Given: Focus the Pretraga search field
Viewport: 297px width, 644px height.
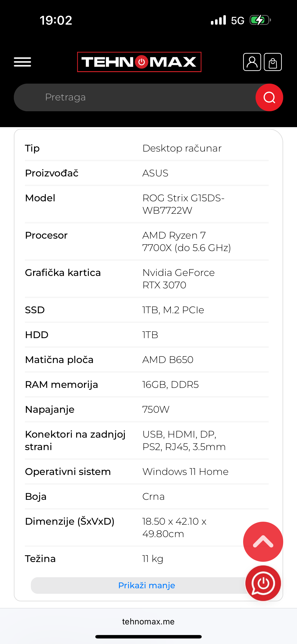Looking at the screenshot, I should click(x=135, y=97).
